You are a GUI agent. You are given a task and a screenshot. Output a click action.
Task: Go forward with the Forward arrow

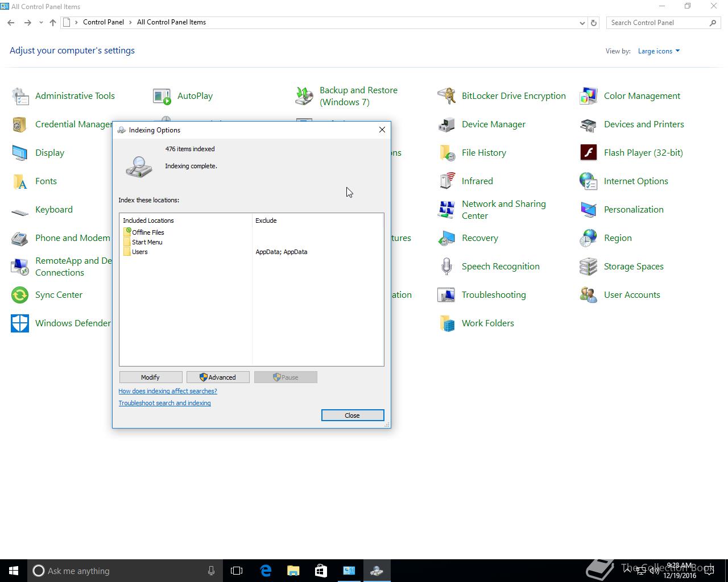27,23
